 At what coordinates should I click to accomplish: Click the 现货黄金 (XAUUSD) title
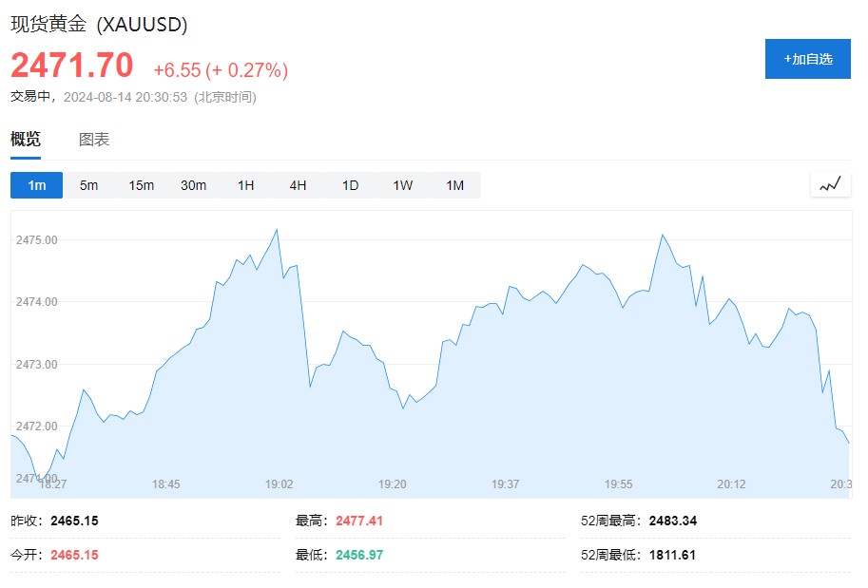pyautogui.click(x=99, y=24)
